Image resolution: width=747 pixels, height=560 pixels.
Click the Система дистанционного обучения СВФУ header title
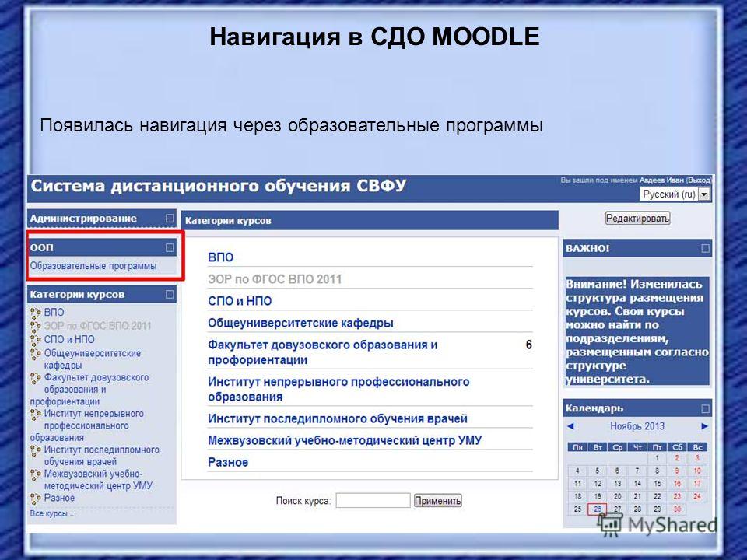coord(218,186)
